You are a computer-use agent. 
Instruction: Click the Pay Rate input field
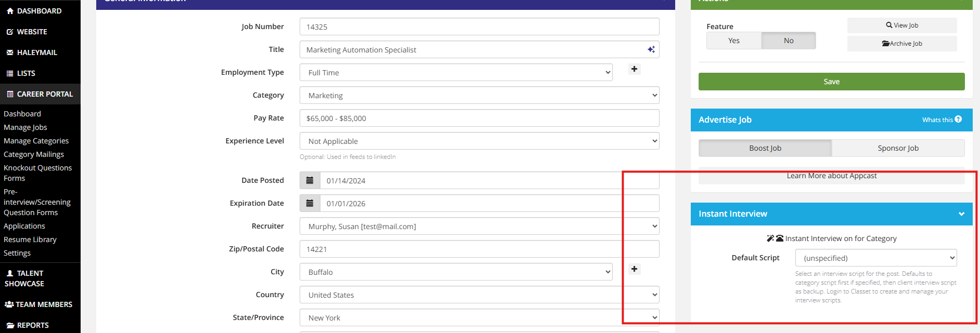(x=479, y=118)
